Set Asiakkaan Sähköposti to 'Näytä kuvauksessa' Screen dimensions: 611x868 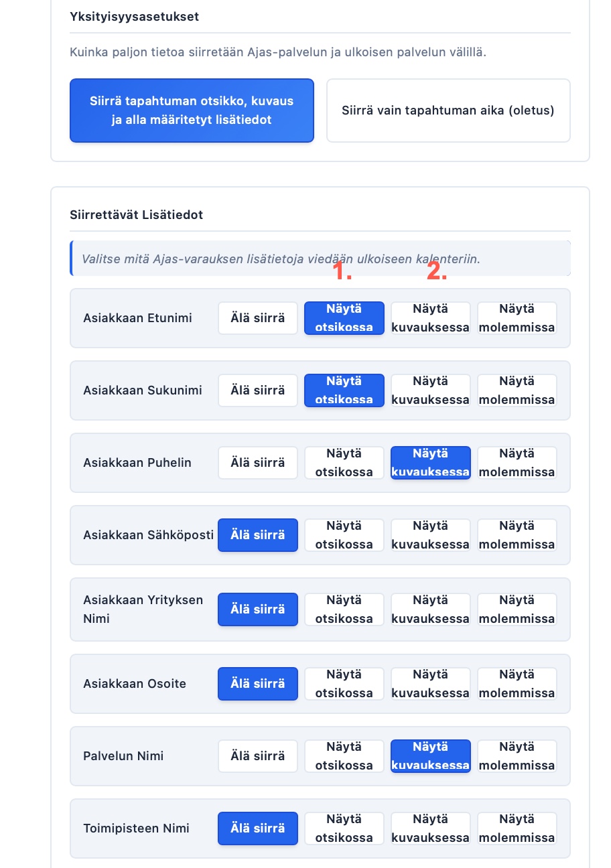point(431,535)
